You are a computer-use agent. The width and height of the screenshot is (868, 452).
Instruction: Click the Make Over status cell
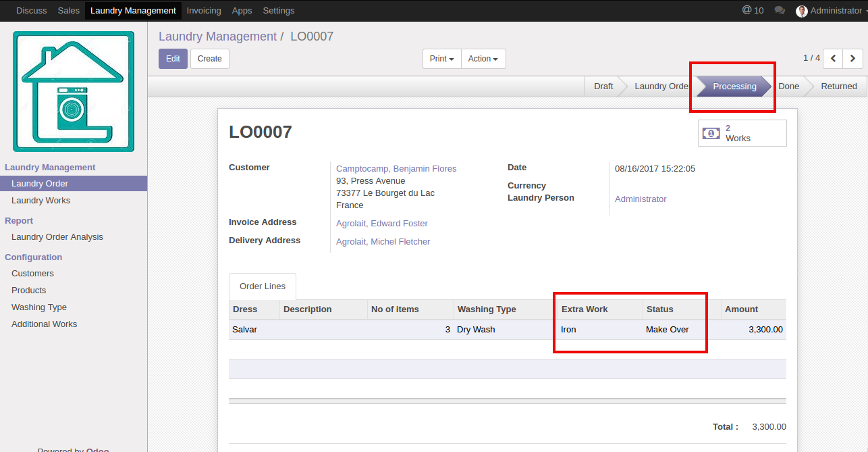[x=682, y=330]
